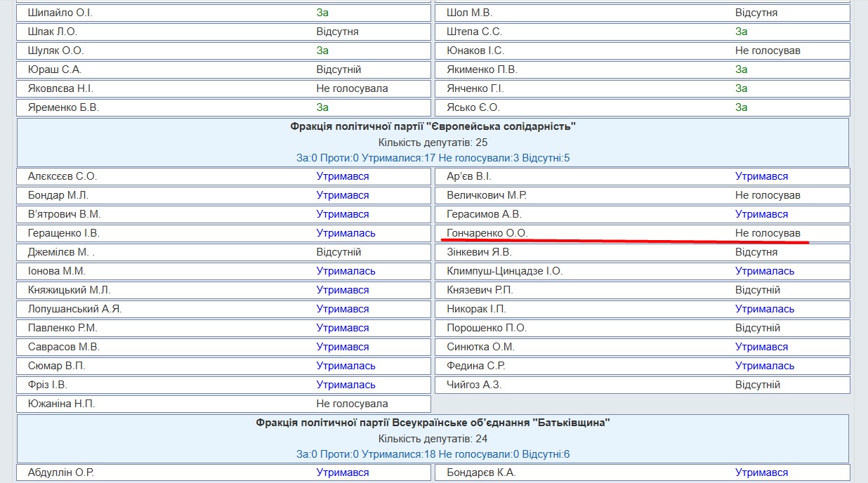868x483 pixels.
Task: Select the Порошенко П.О. name
Action: [x=487, y=328]
